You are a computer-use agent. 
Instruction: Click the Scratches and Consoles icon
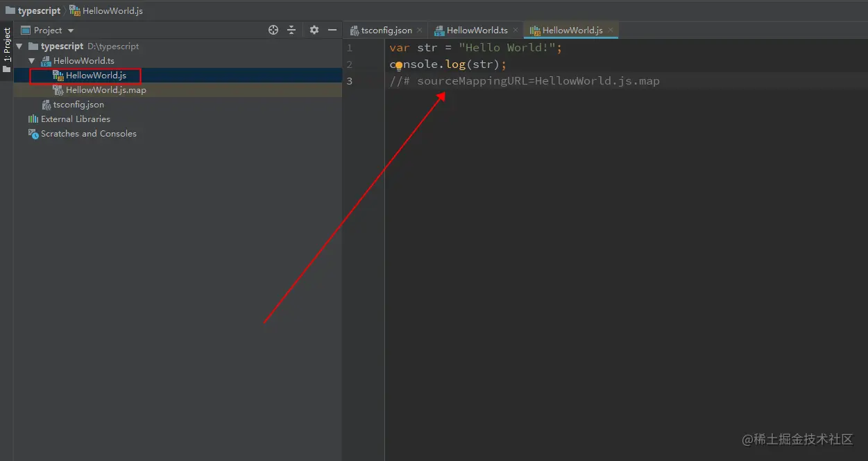point(33,133)
